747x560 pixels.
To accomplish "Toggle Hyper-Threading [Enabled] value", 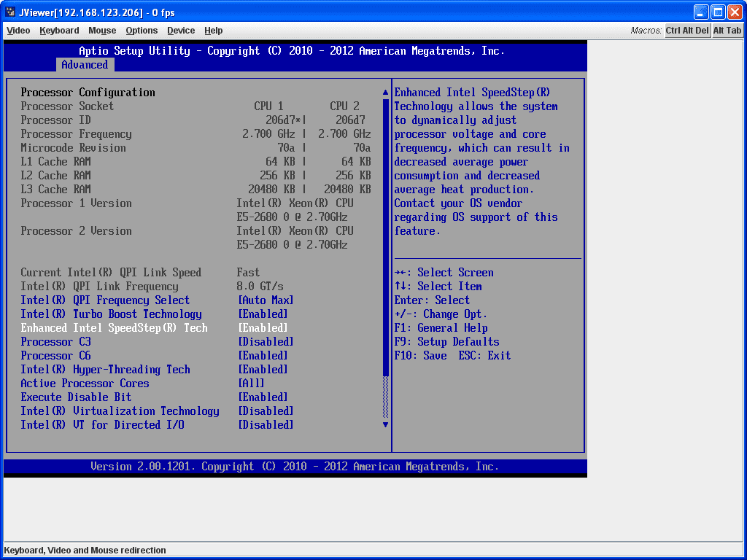I will tap(263, 370).
